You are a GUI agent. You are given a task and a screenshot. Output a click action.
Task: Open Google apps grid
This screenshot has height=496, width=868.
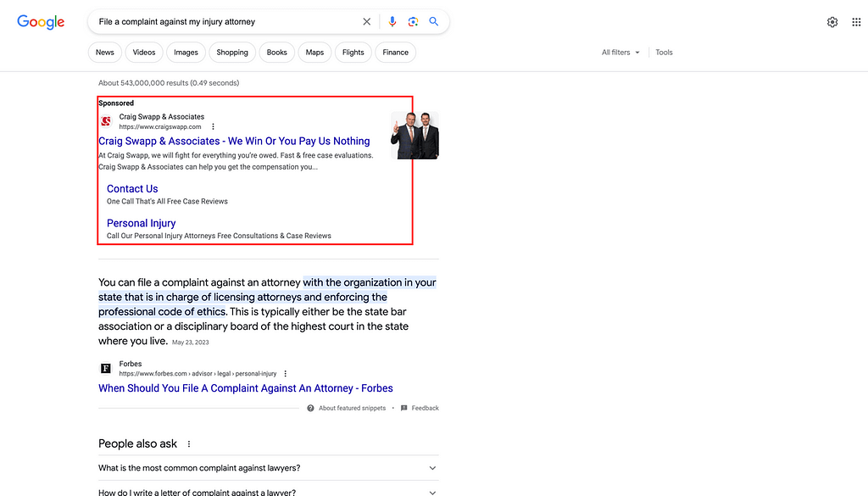856,22
